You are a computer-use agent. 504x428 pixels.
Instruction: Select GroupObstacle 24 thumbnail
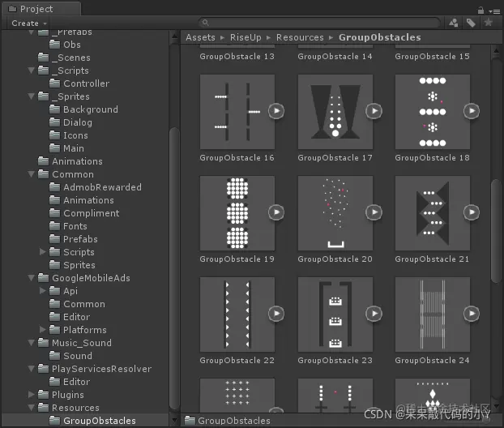433,315
